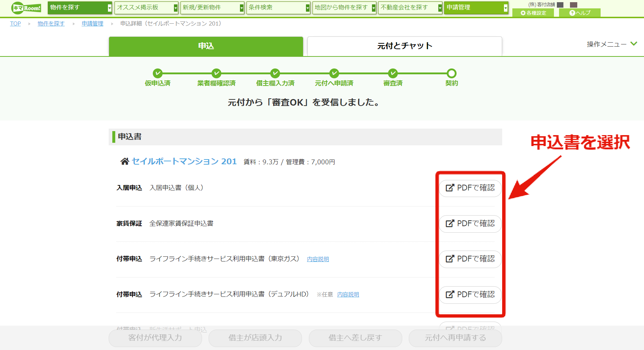Click the 審査OK status message
644x350 pixels.
[x=304, y=102]
